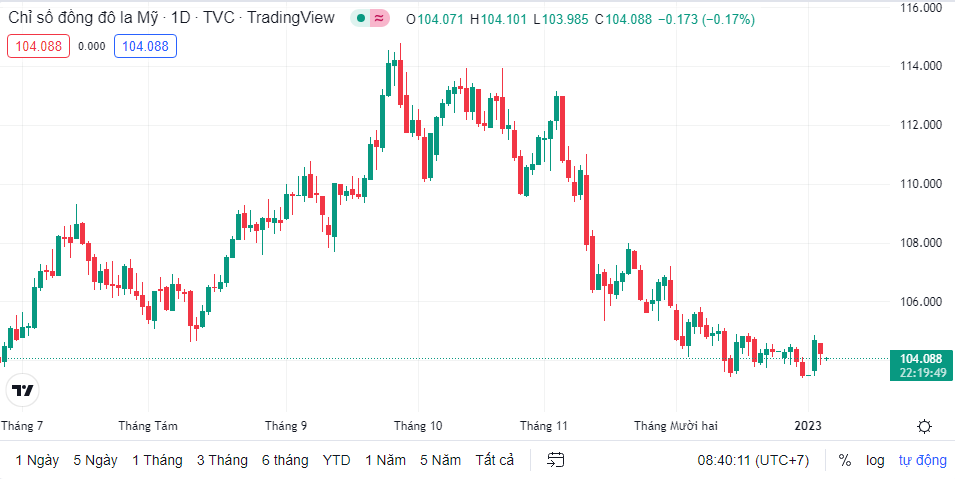955x479 pixels.
Task: Choose the 6 tháng range
Action: pyautogui.click(x=285, y=460)
